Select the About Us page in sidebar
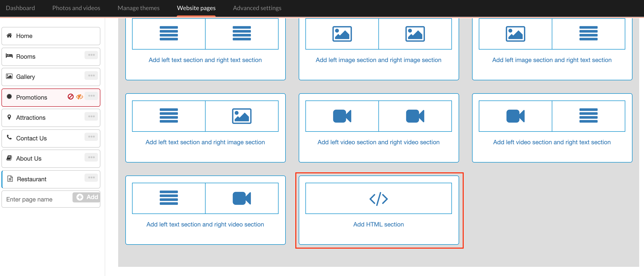 tap(51, 159)
